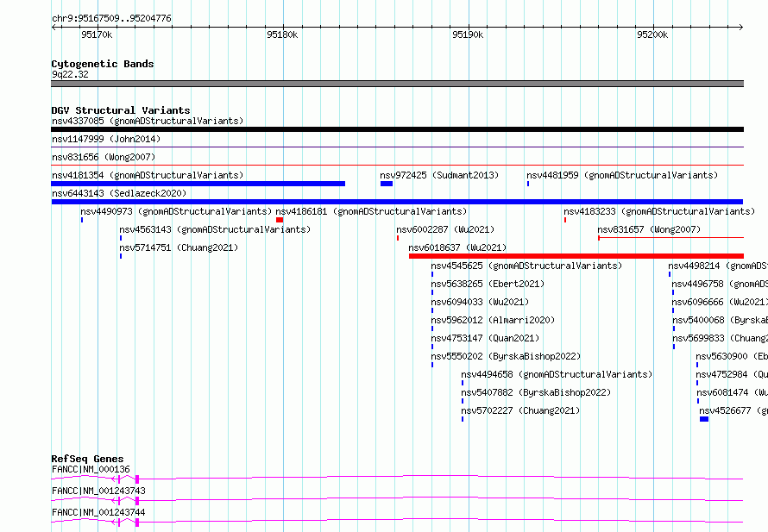768x532 pixels.
Task: Open variant nsv4496758 label
Action: click(x=720, y=284)
